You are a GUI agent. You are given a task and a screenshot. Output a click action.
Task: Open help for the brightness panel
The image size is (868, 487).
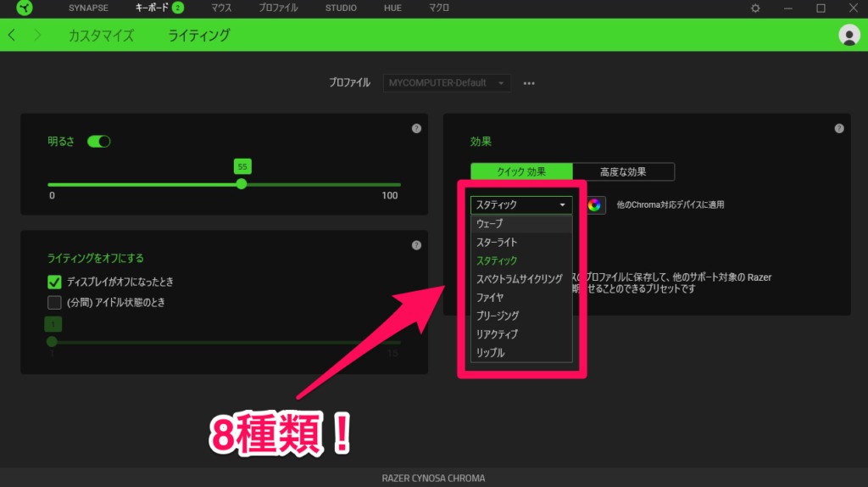tap(416, 128)
